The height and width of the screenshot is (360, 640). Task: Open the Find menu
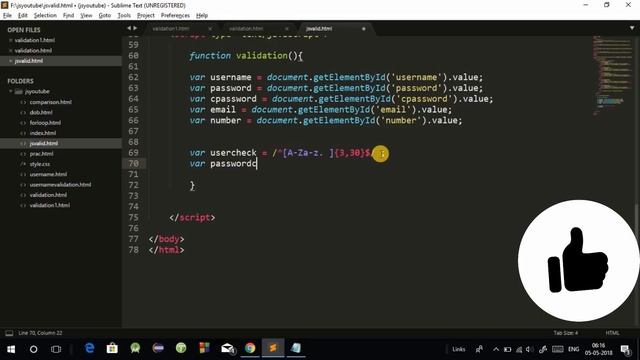point(68,16)
